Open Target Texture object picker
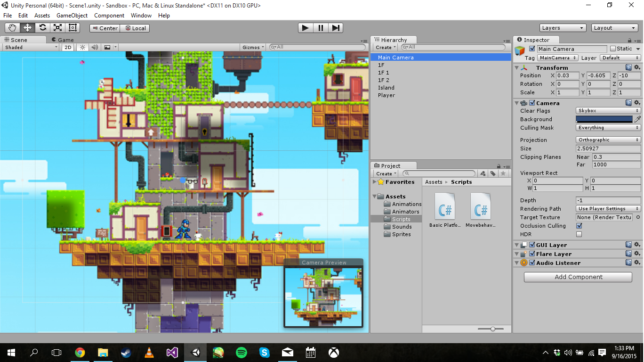The image size is (644, 362). pyautogui.click(x=638, y=217)
